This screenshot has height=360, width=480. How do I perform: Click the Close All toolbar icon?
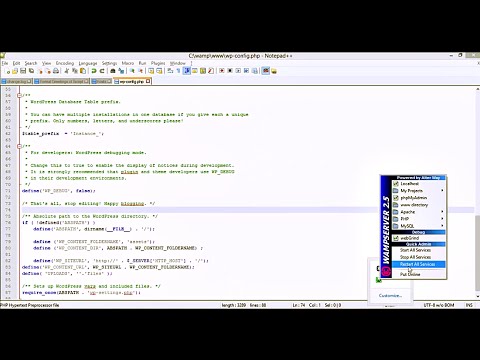48,71
